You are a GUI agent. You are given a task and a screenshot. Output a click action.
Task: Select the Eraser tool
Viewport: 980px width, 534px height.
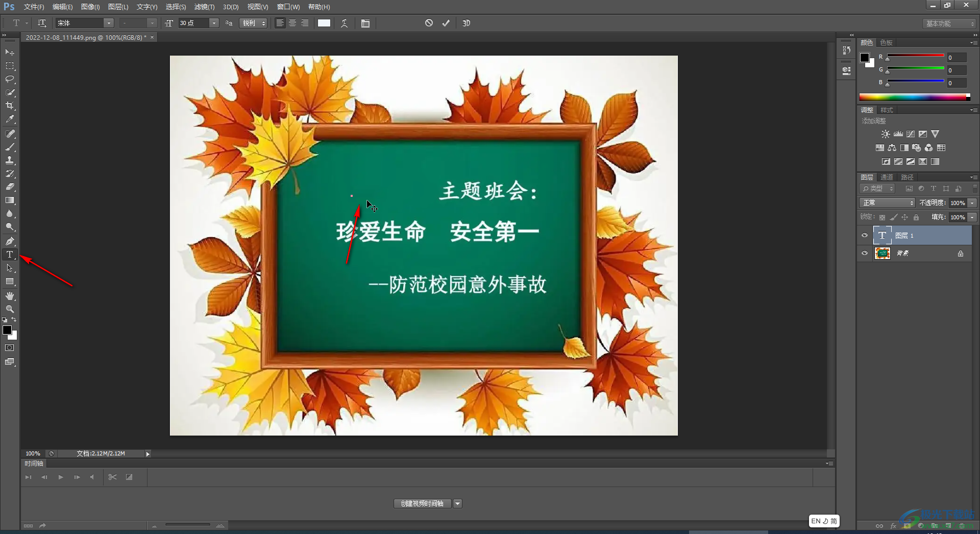(10, 187)
